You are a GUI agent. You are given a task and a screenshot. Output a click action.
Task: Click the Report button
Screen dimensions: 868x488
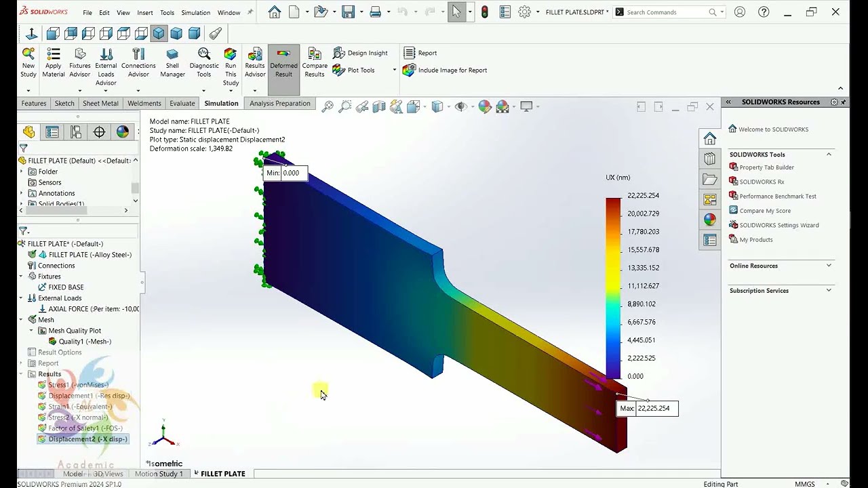pos(420,53)
